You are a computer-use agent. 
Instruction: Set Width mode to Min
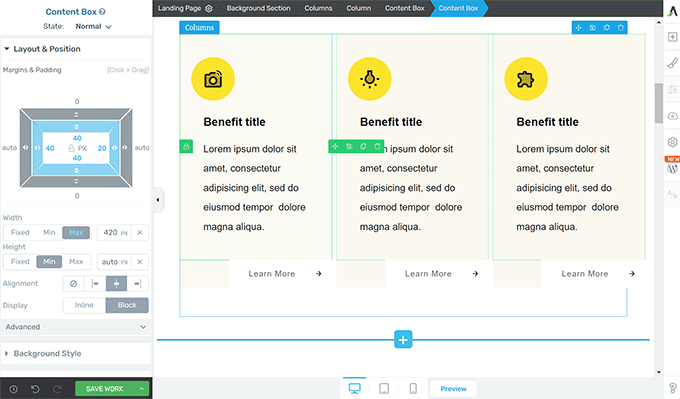pyautogui.click(x=49, y=232)
